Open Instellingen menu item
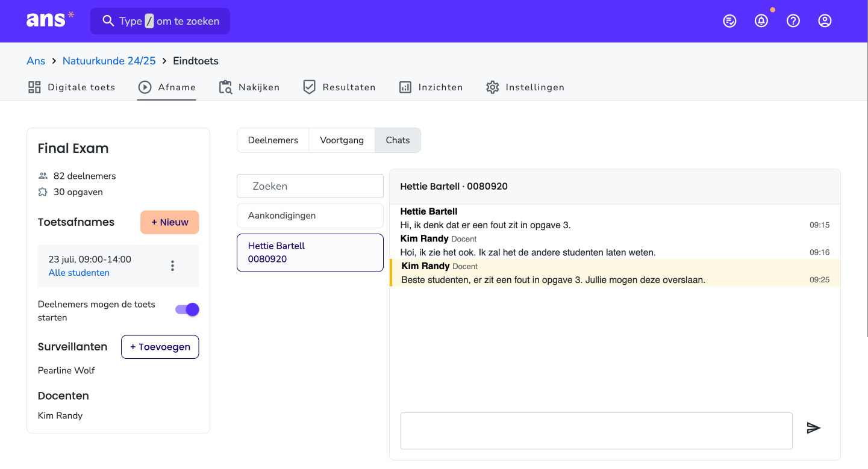The width and height of the screenshot is (868, 469). (525, 87)
